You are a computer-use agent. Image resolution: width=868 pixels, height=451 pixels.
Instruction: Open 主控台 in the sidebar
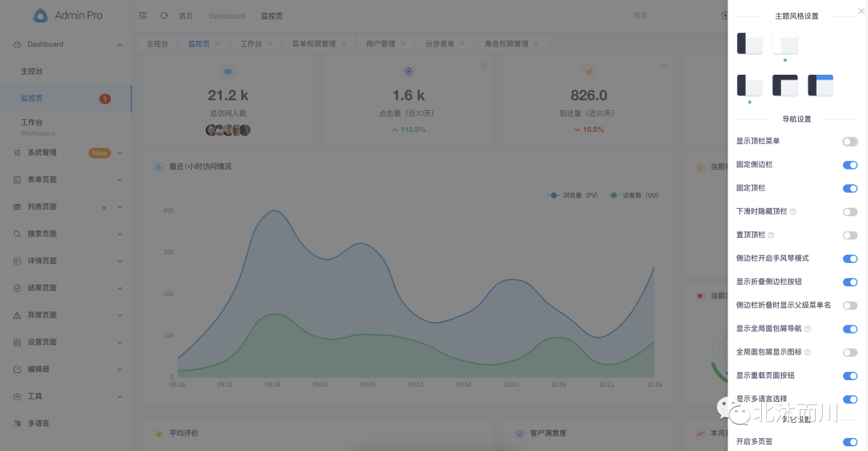[32, 72]
